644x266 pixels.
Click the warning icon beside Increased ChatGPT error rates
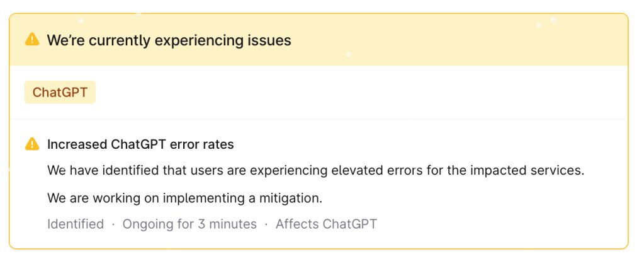coord(31,144)
